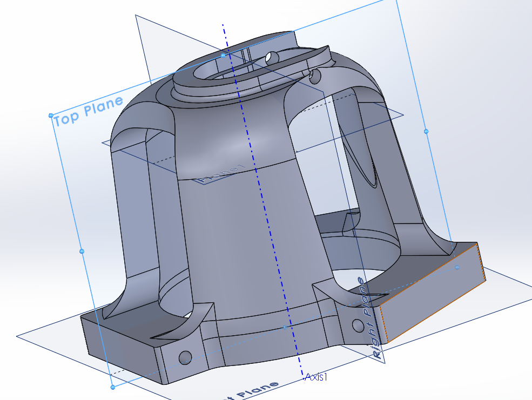This screenshot has width=532, height=400.
Task: Select the round hole beside the Right Plane label
Action: tap(358, 325)
